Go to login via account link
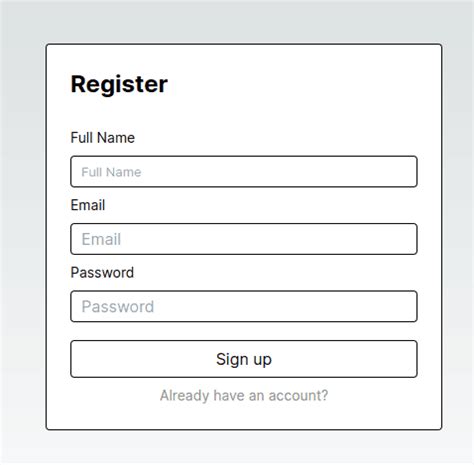Screen dimensions: 474x465 244,396
